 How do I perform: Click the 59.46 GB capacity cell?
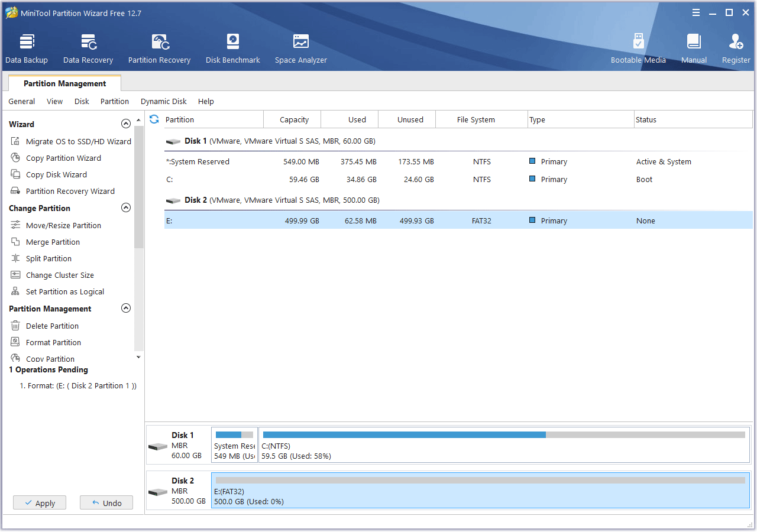click(303, 180)
